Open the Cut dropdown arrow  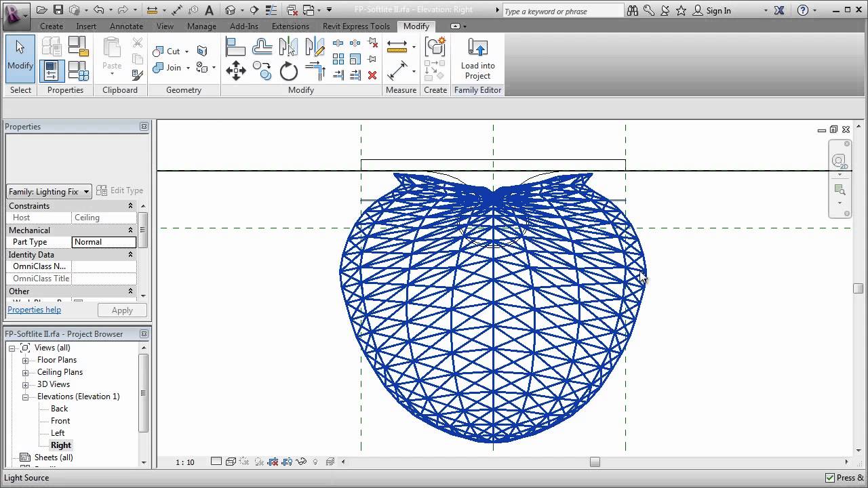186,52
